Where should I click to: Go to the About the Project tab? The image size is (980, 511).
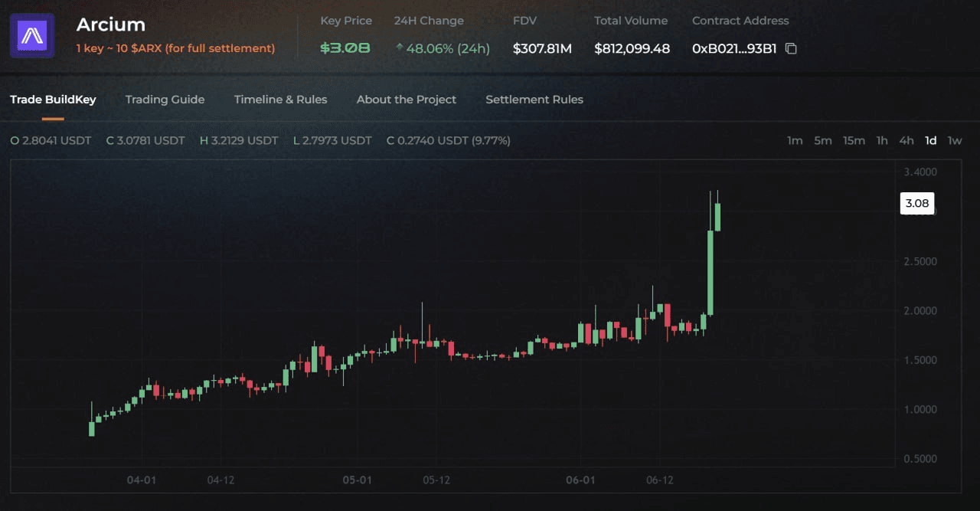click(x=407, y=100)
